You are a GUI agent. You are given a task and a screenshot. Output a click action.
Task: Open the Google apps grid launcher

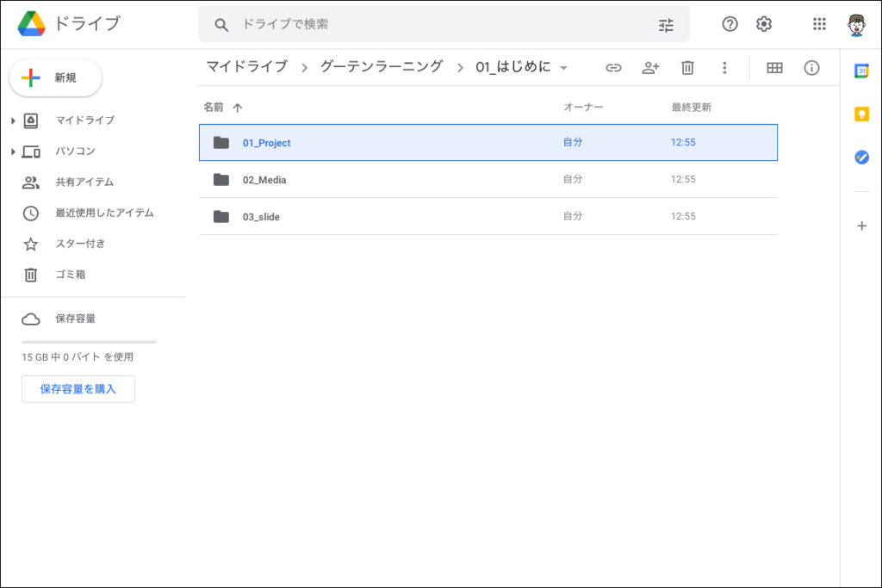pos(819,24)
